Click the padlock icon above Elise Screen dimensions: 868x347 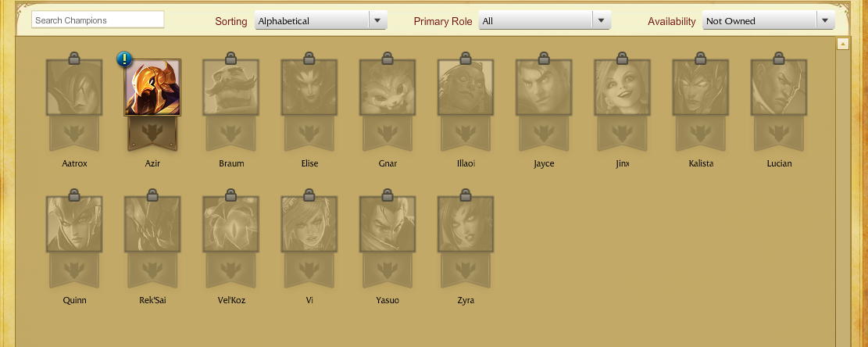click(309, 57)
